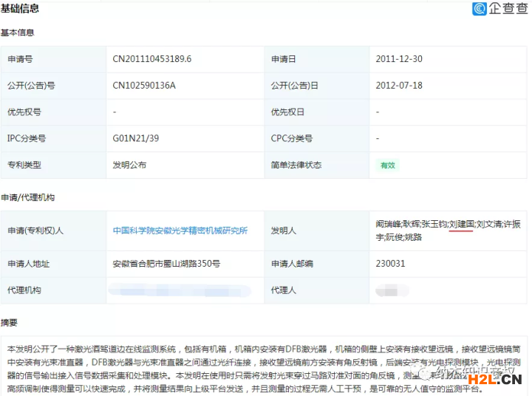Open applicant link 中国科学院安徽光学精密机械研究所
Viewport: 532px width, 396px height.
pyautogui.click(x=180, y=231)
